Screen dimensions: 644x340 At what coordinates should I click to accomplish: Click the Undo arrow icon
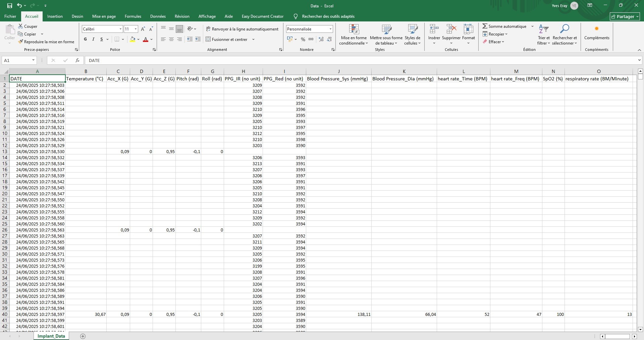19,6
